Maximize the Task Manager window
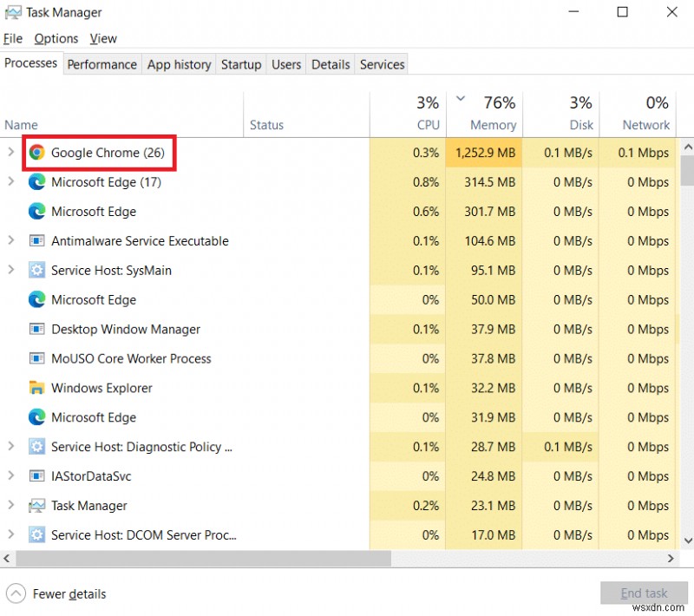The width and height of the screenshot is (694, 616). click(622, 12)
